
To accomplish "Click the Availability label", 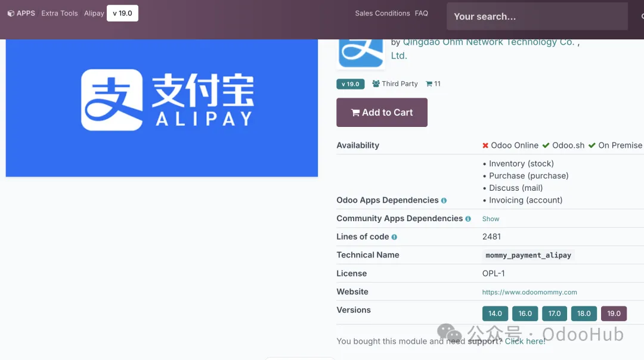I will tap(358, 145).
